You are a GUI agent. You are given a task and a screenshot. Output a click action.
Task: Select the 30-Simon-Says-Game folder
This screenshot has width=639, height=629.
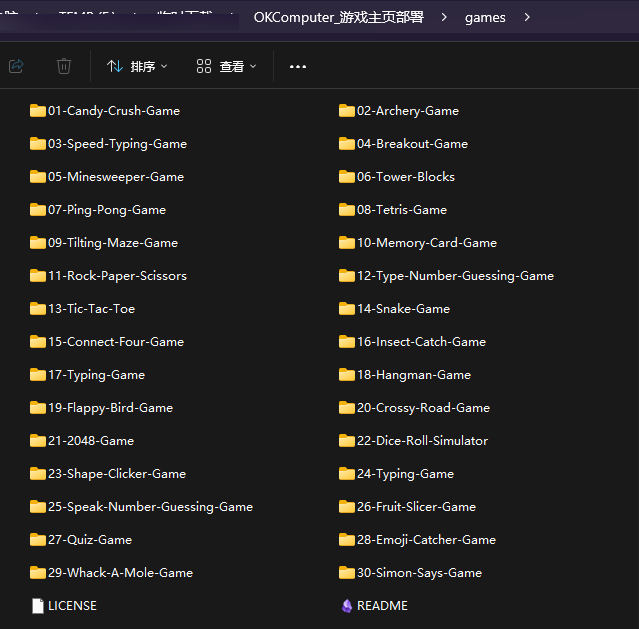419,573
